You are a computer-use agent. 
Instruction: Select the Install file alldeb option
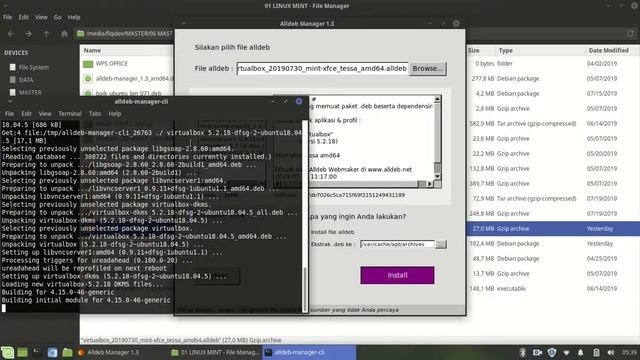(332, 232)
